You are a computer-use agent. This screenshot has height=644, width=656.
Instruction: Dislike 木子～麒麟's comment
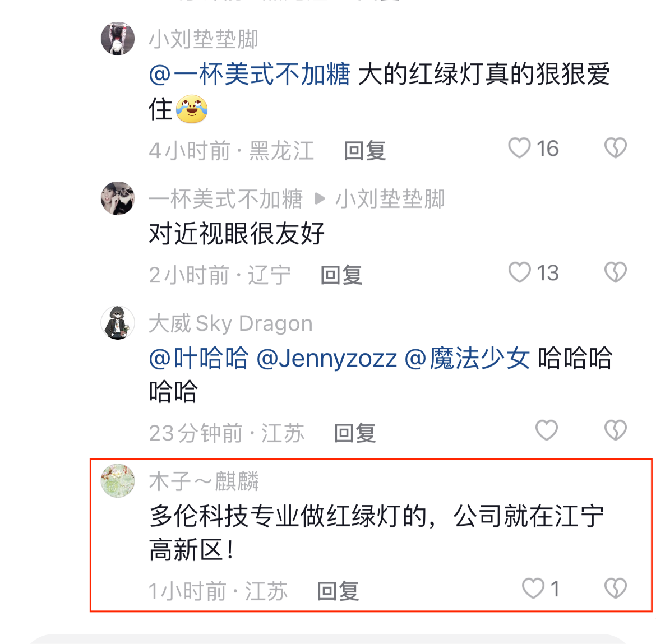pyautogui.click(x=615, y=589)
